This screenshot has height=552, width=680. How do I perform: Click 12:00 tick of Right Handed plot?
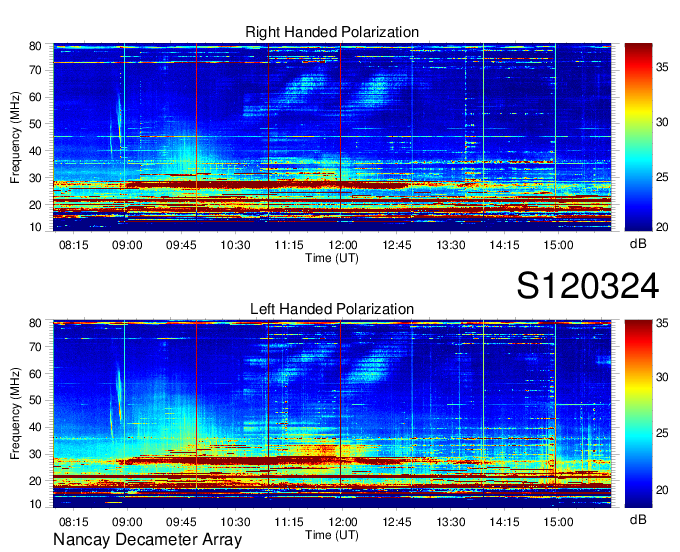343,245
